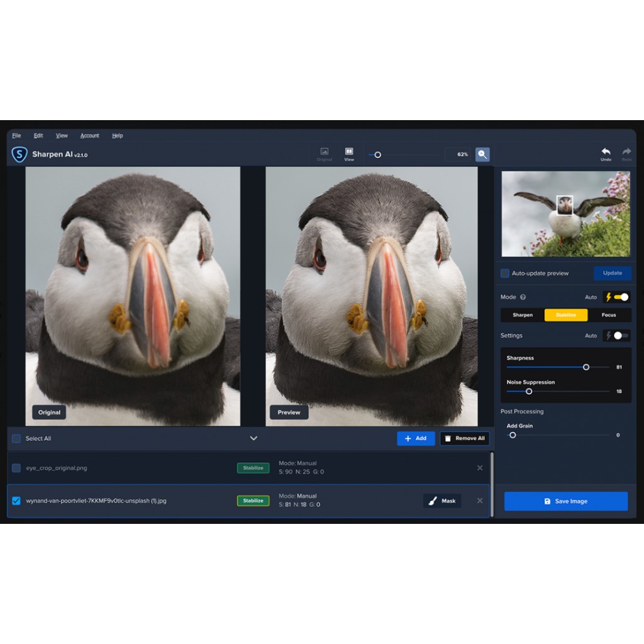Viewport: 644px width, 644px height.
Task: Click the magnifier zoom icon
Action: point(482,154)
